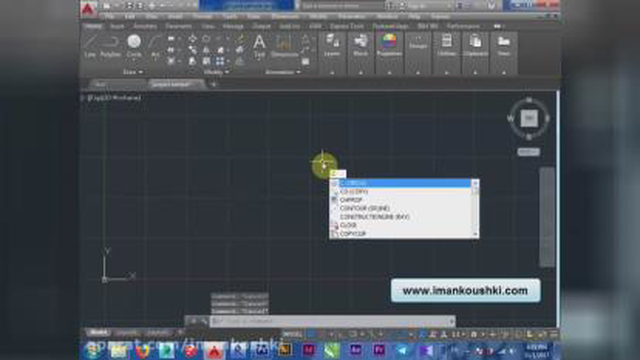Open the View panel button in ribbon
640x360 pixels.
[504, 45]
